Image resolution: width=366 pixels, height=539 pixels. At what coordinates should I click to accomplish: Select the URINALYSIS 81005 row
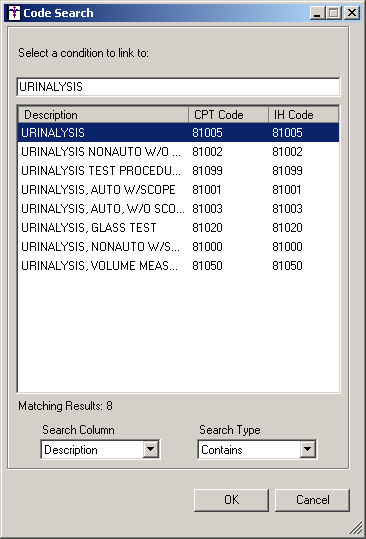pyautogui.click(x=178, y=133)
